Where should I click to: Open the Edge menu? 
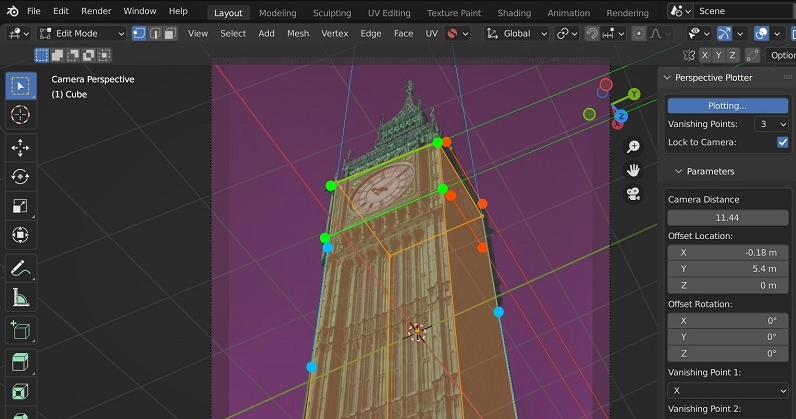pyautogui.click(x=371, y=34)
